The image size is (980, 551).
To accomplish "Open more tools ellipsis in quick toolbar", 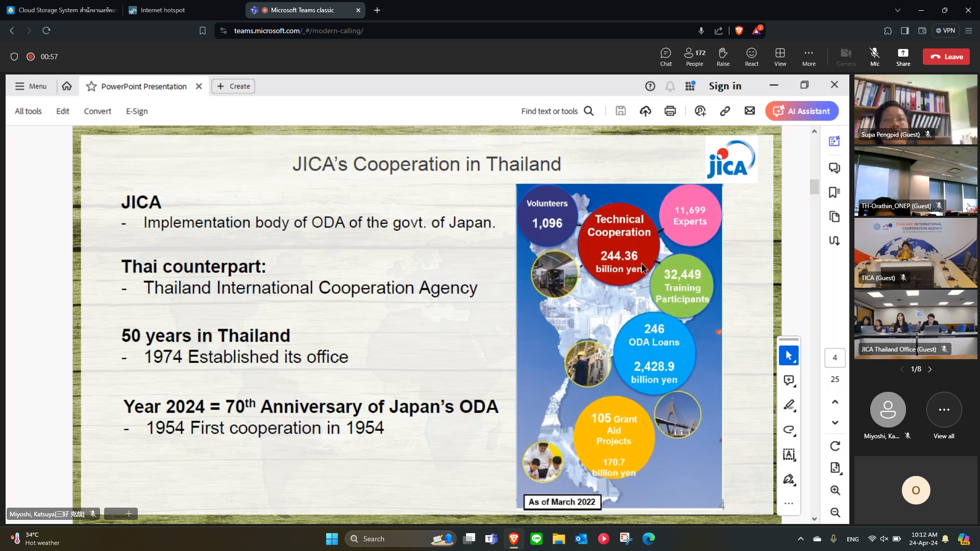I will [789, 504].
